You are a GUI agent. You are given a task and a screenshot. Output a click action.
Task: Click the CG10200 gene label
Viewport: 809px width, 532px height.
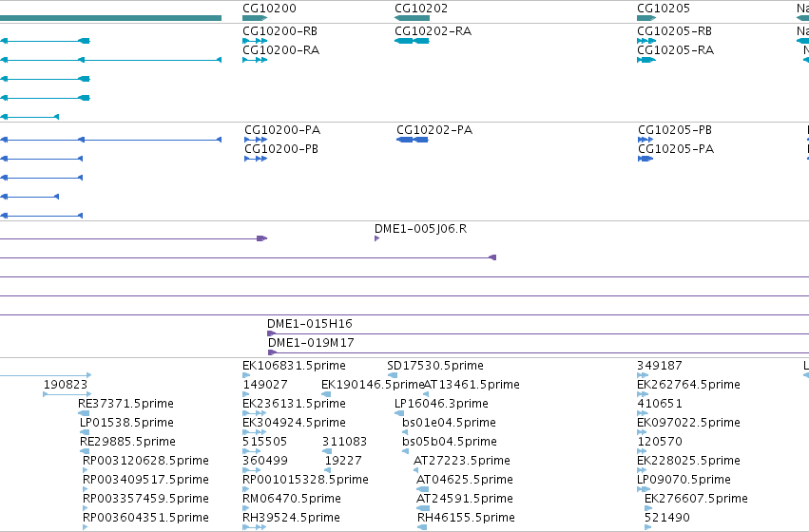click(x=269, y=9)
